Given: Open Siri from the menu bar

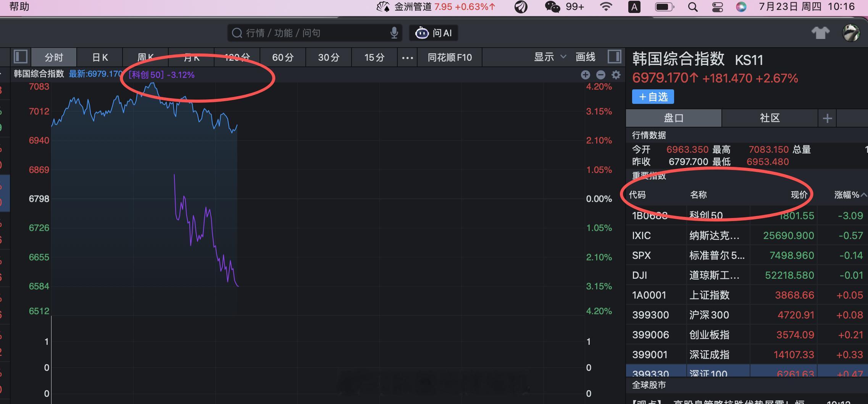Looking at the screenshot, I should coord(741,7).
